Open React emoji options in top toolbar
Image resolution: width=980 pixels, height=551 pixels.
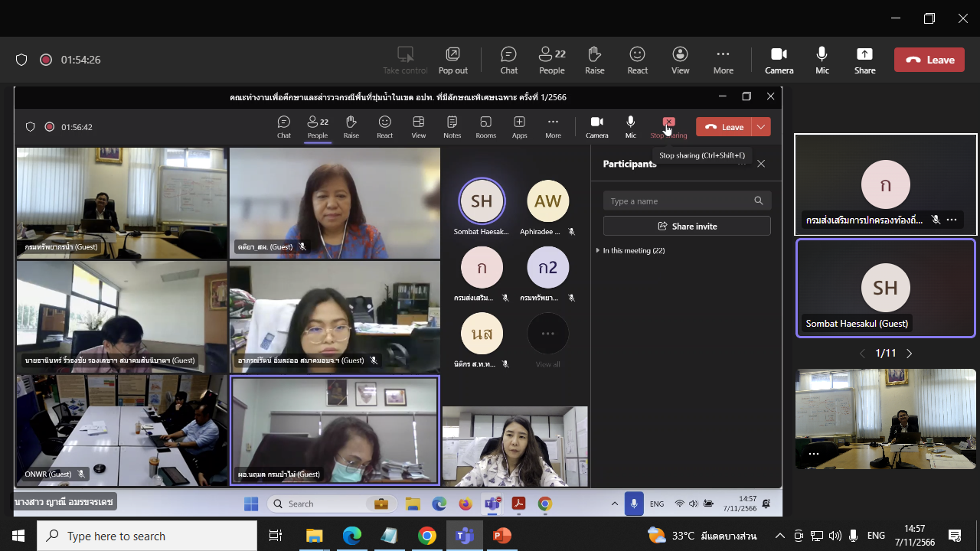pyautogui.click(x=637, y=60)
